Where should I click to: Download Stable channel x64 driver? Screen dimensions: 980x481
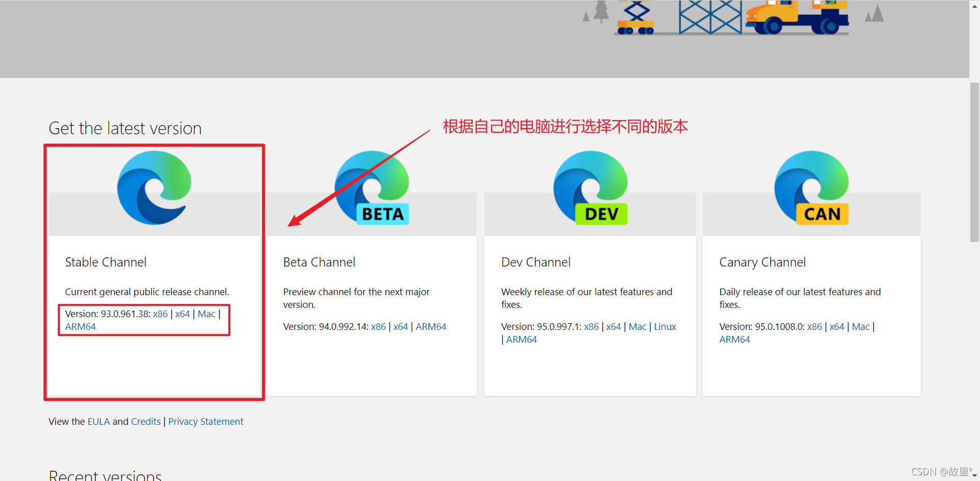(182, 314)
